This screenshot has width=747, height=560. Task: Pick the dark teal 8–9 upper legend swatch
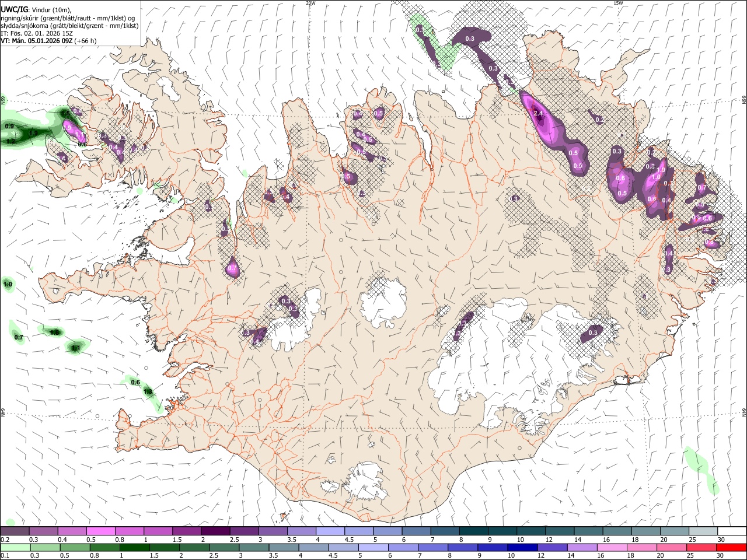[474, 531]
